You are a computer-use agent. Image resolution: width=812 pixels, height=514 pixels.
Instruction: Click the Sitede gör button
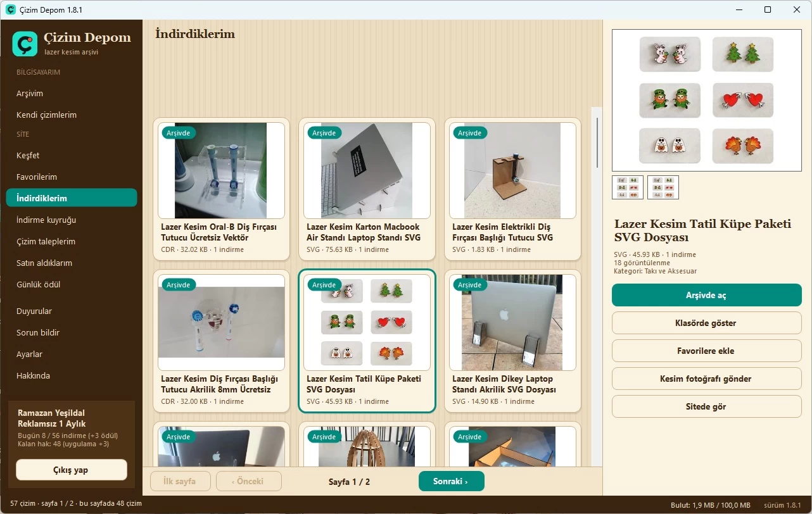707,407
